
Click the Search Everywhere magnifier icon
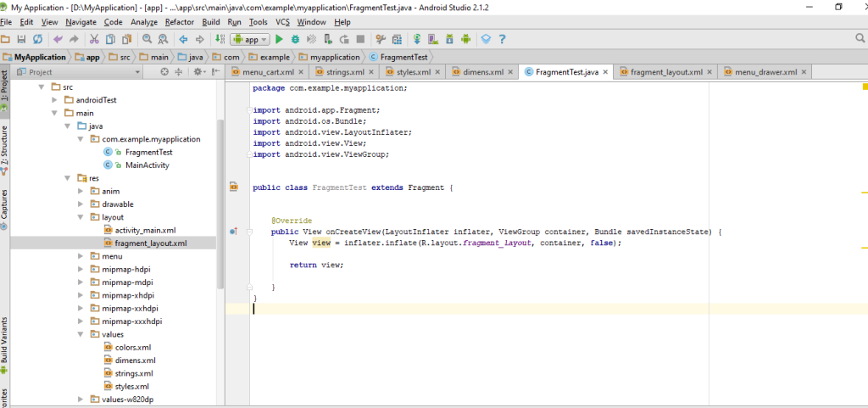(860, 38)
